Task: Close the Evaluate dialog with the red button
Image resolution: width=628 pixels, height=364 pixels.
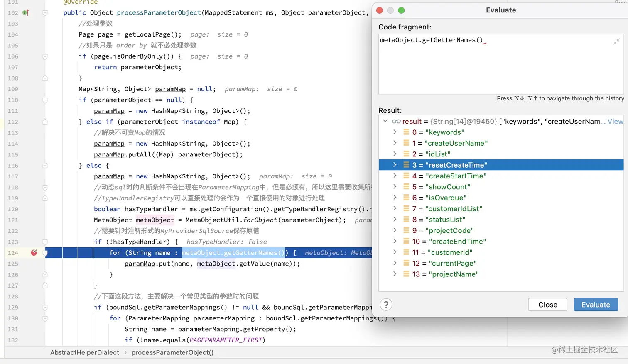Action: 379,10
